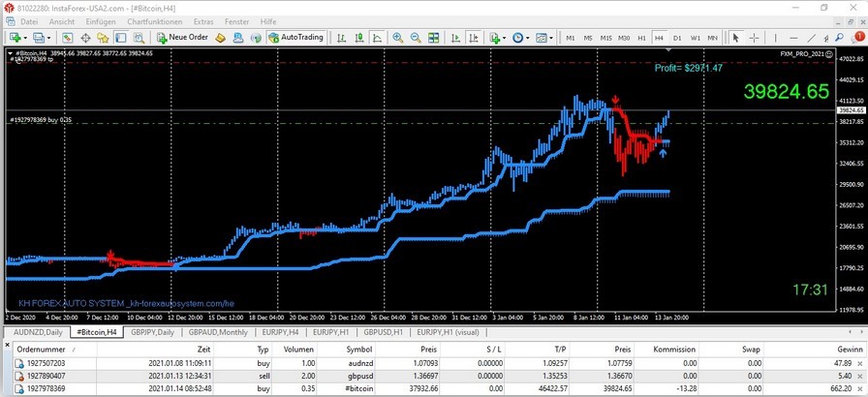Open the Chartfunktionen menu
The width and height of the screenshot is (868, 397).
click(154, 21)
